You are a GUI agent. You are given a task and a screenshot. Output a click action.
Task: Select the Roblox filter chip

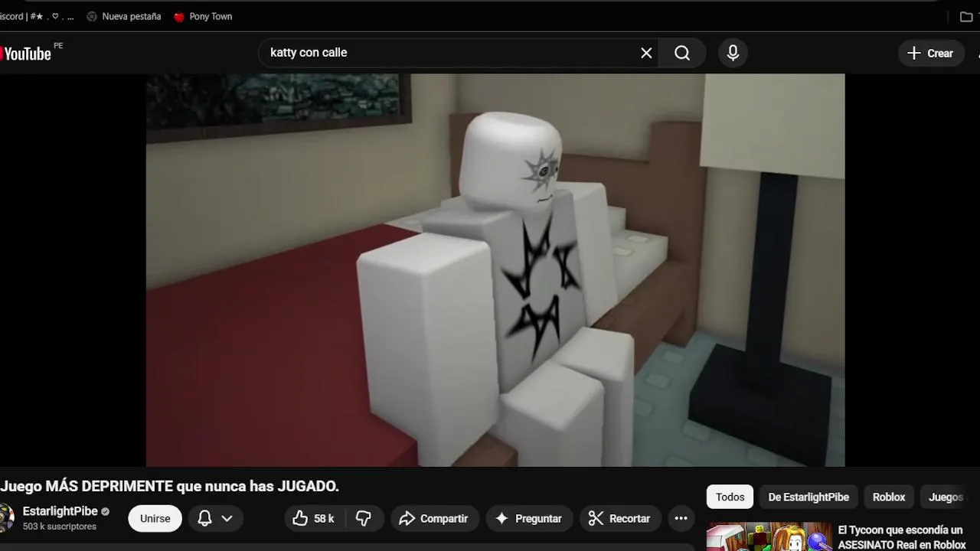point(889,497)
